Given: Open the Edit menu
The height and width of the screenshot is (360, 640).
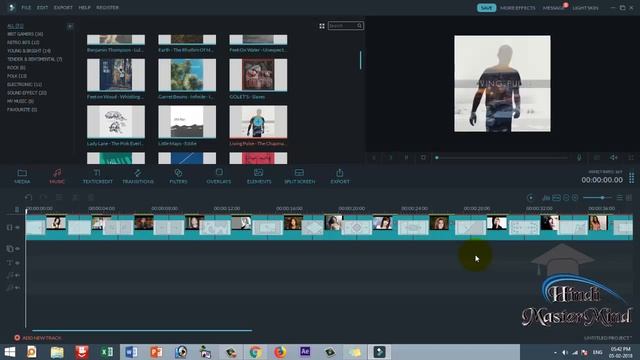Looking at the screenshot, I should 42,7.
